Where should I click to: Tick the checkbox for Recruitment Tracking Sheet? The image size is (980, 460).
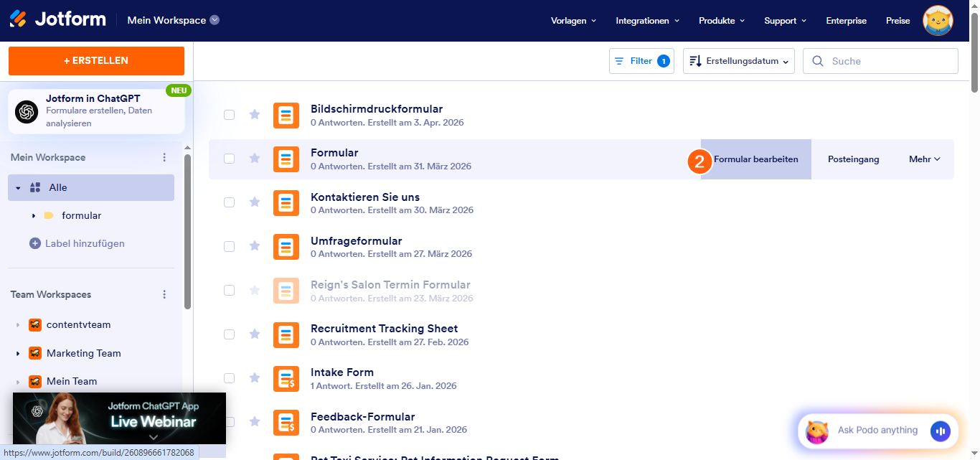click(x=229, y=334)
